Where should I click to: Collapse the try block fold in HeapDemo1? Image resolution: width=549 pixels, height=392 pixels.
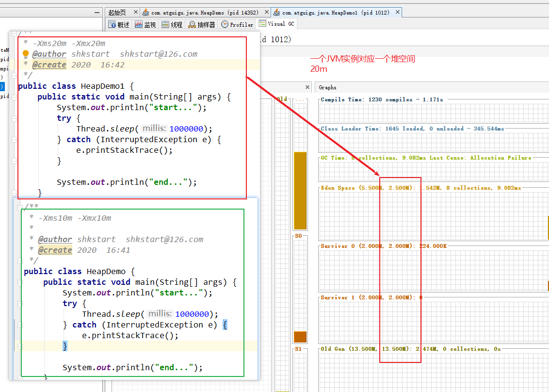point(15,118)
